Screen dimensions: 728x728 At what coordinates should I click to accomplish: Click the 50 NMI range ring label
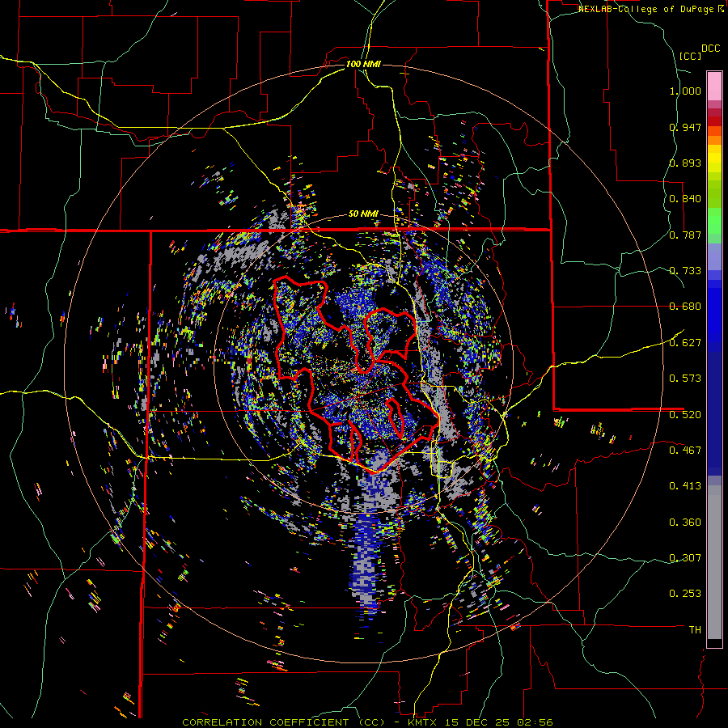[363, 214]
